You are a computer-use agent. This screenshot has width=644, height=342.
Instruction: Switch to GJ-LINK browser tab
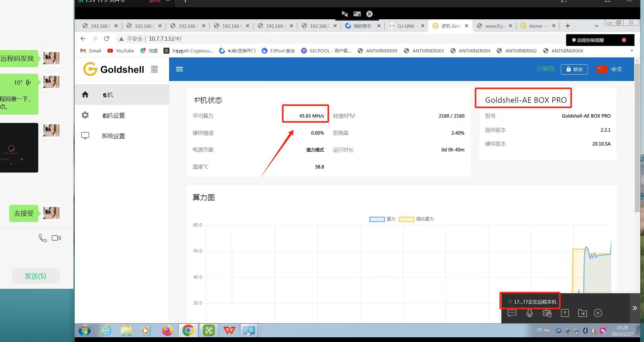click(406, 26)
